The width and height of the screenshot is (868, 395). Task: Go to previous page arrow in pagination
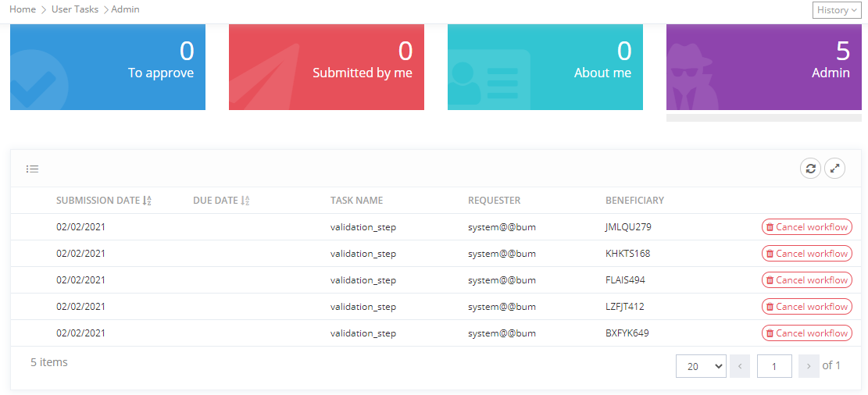click(740, 366)
